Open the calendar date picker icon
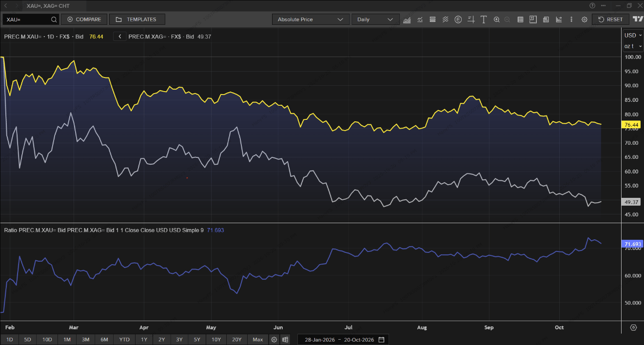 tap(381, 340)
